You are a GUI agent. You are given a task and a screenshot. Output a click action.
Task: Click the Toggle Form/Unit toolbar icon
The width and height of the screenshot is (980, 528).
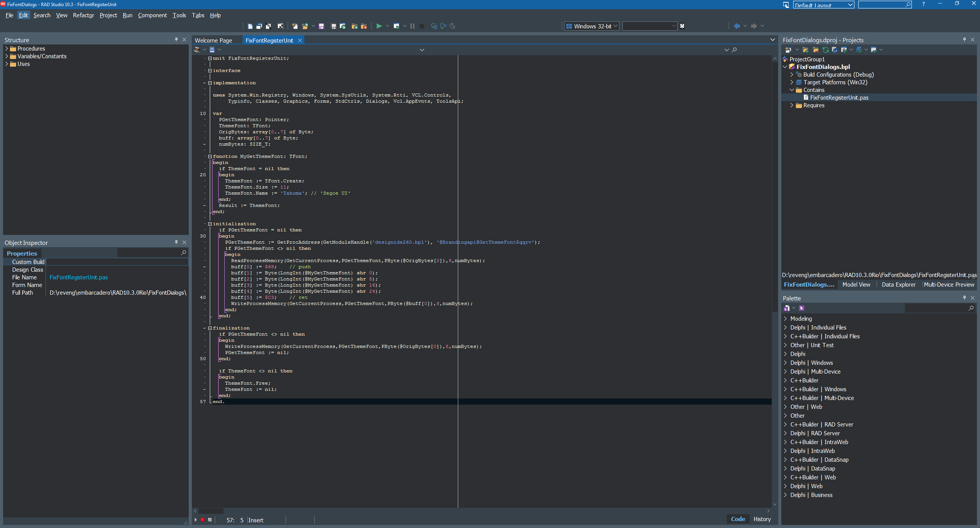click(x=268, y=26)
